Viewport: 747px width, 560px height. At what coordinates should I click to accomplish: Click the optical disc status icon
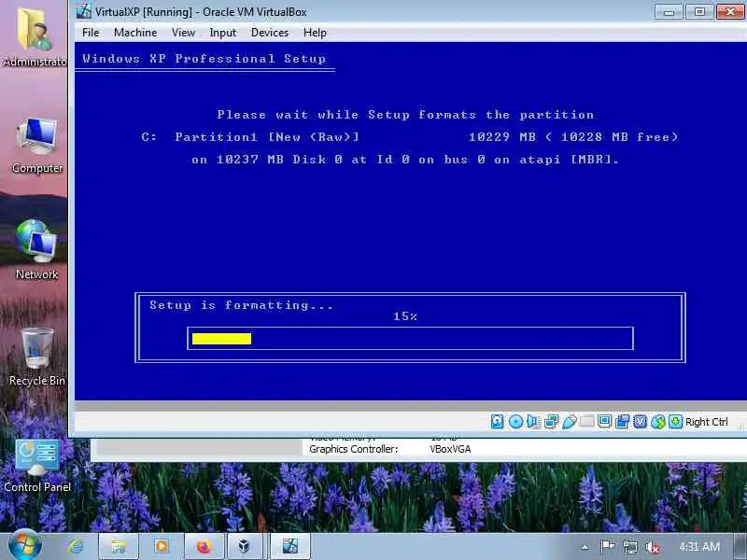pyautogui.click(x=515, y=422)
